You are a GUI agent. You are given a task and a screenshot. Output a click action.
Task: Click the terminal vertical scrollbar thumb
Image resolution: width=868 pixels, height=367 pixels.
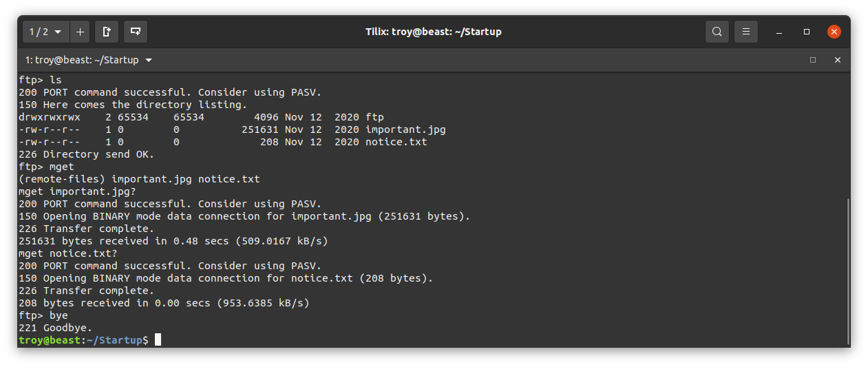coord(847,271)
